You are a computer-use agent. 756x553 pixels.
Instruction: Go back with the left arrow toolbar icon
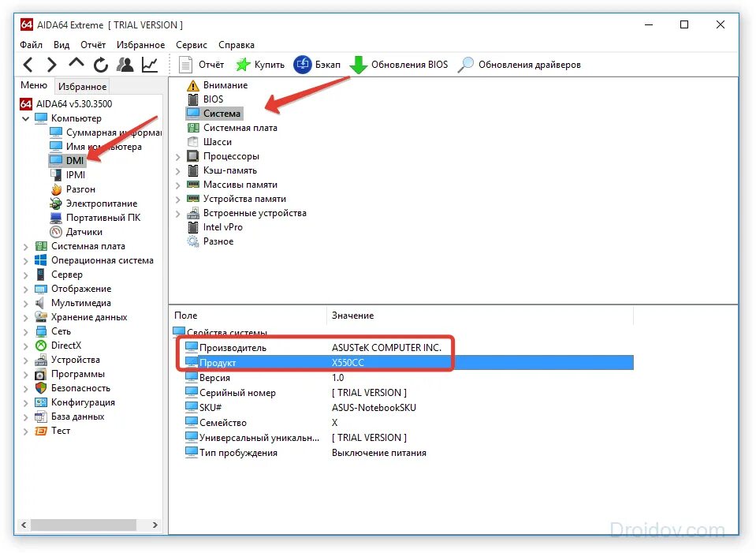(28, 65)
